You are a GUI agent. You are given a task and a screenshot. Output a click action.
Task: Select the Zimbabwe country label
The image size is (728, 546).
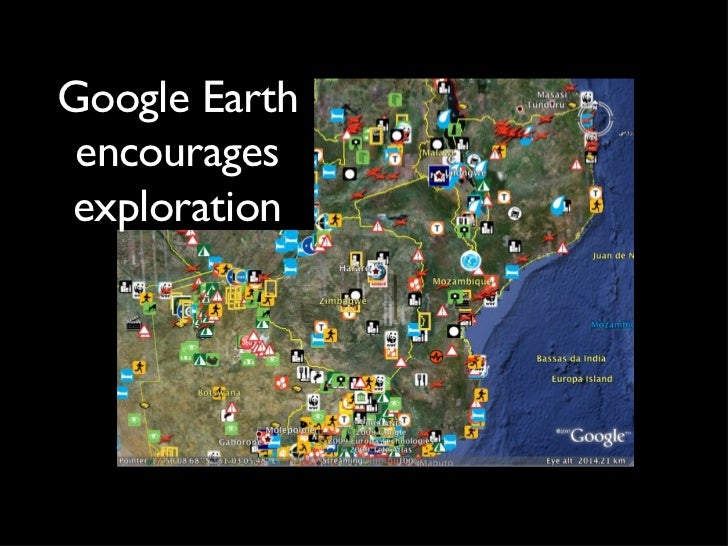[x=343, y=301]
